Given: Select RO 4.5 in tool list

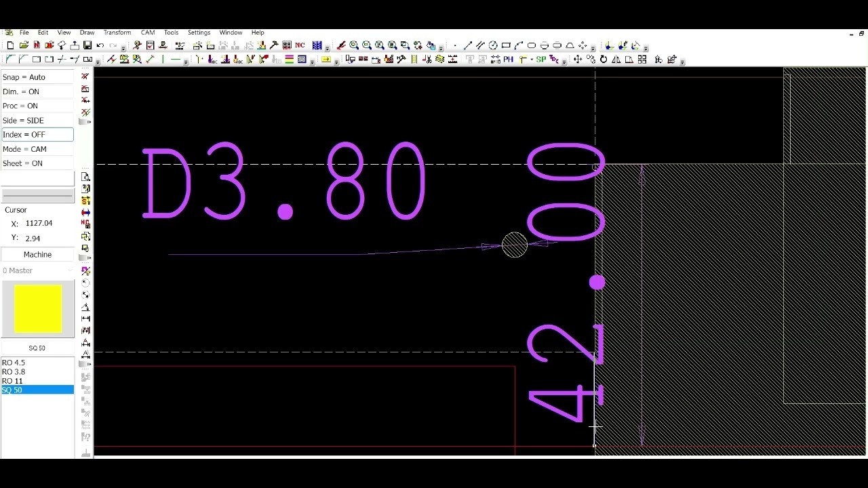Looking at the screenshot, I should click(x=37, y=363).
